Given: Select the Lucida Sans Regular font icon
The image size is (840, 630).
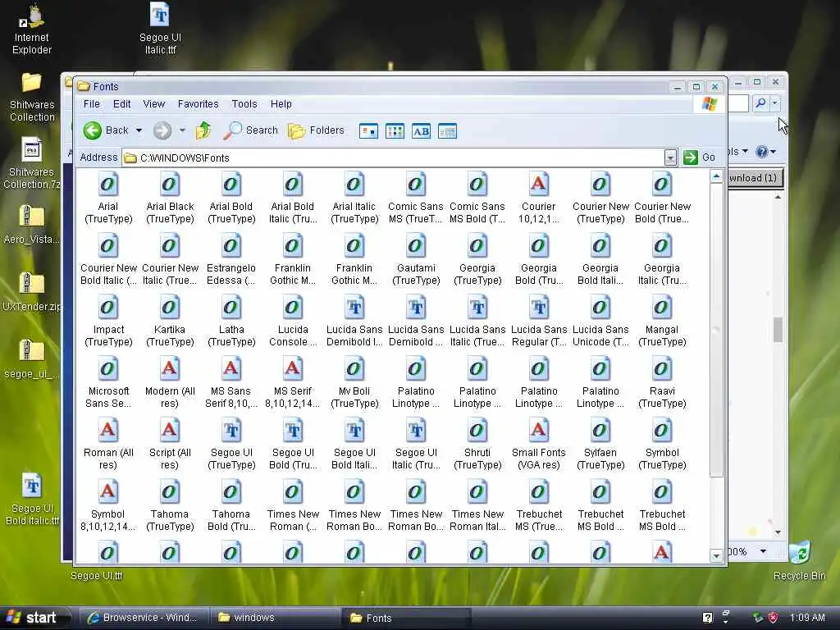Looking at the screenshot, I should [x=538, y=308].
